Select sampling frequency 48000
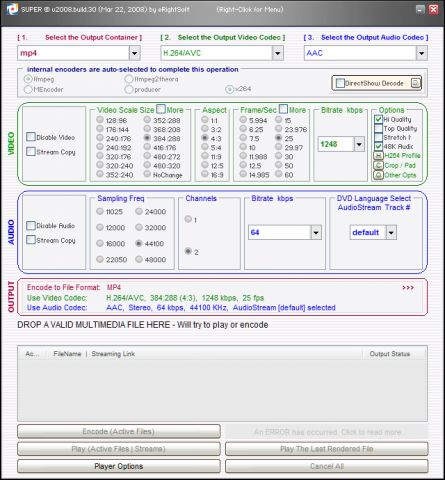445x480 pixels. pyautogui.click(x=139, y=259)
